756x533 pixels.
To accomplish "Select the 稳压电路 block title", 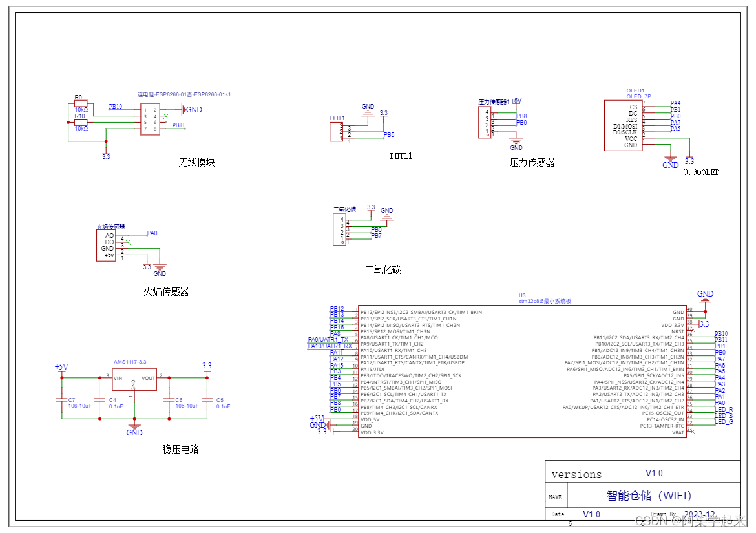I will [x=180, y=449].
